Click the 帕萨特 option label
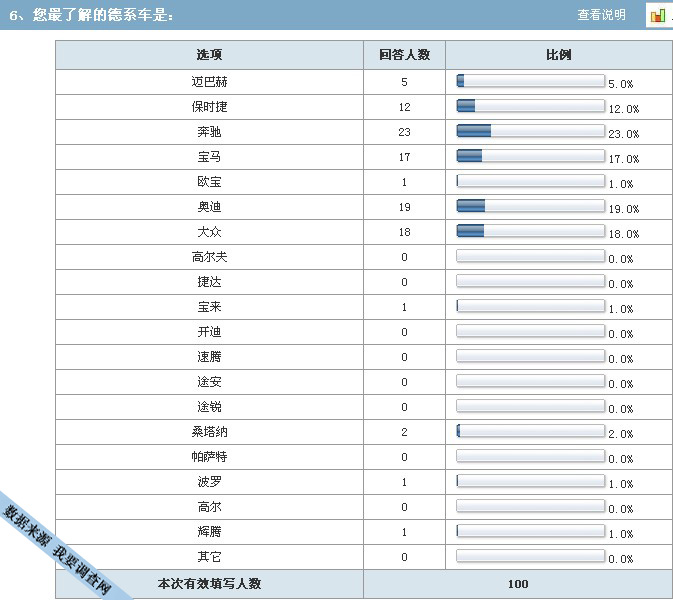The image size is (673, 600). tap(209, 457)
